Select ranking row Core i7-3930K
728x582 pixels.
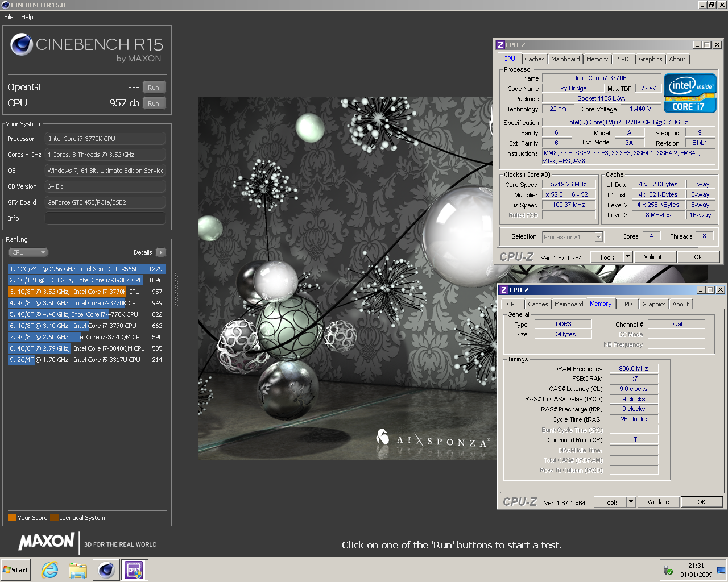86,280
